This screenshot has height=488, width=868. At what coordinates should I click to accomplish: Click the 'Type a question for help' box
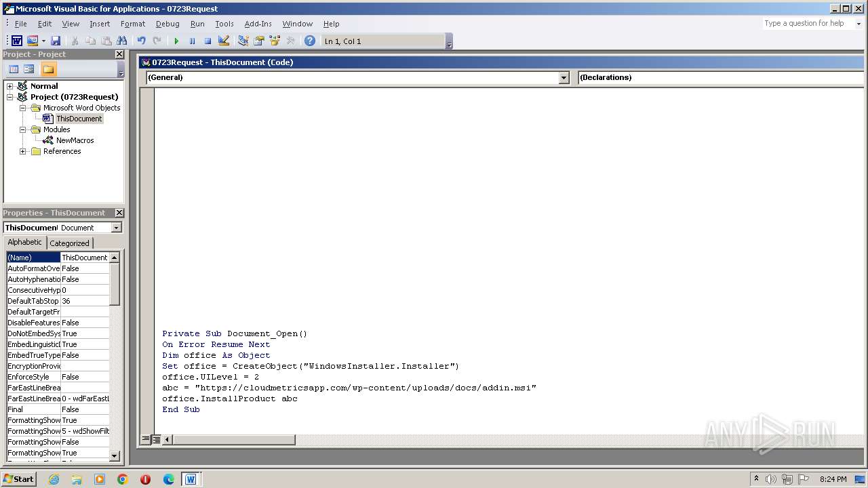click(x=807, y=24)
